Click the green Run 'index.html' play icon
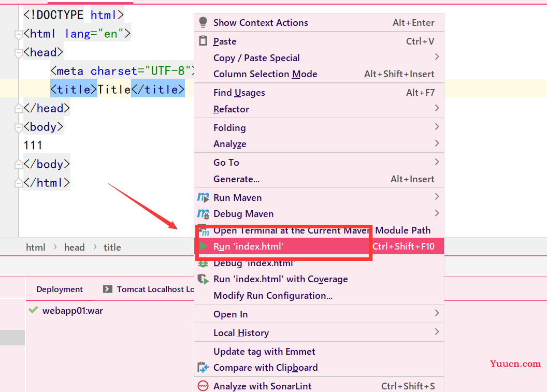Image resolution: width=547 pixels, height=392 pixels. pyautogui.click(x=204, y=246)
